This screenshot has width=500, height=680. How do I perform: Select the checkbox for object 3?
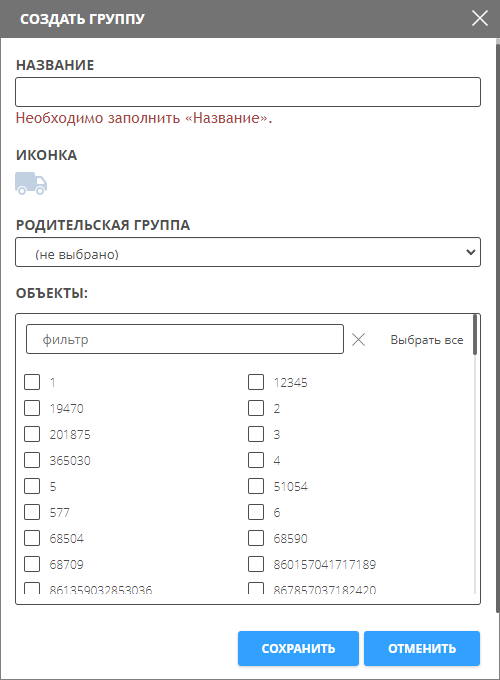pyautogui.click(x=256, y=434)
